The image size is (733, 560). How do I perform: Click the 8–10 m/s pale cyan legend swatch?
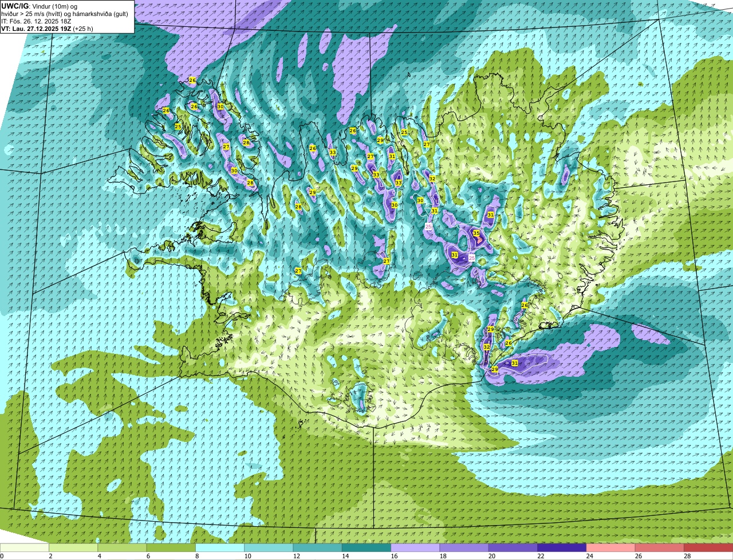(x=220, y=547)
